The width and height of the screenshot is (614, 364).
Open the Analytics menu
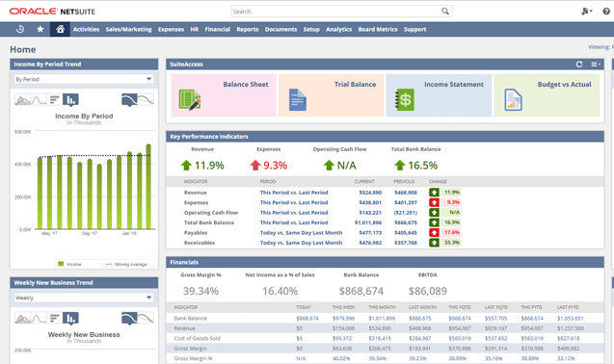[338, 29]
